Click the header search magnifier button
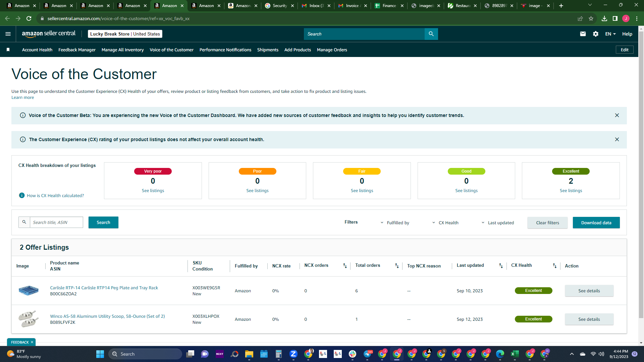Viewport: 644px width, 362px height. click(x=431, y=34)
